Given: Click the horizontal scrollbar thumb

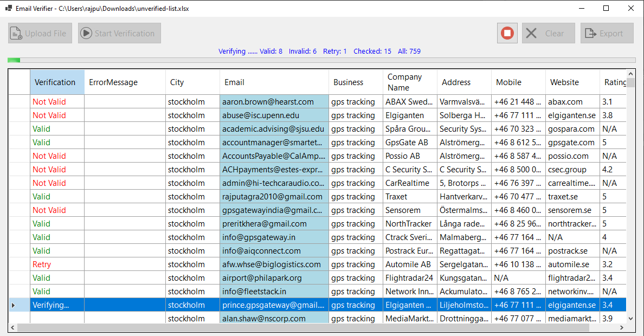Looking at the screenshot, I should [x=303, y=327].
